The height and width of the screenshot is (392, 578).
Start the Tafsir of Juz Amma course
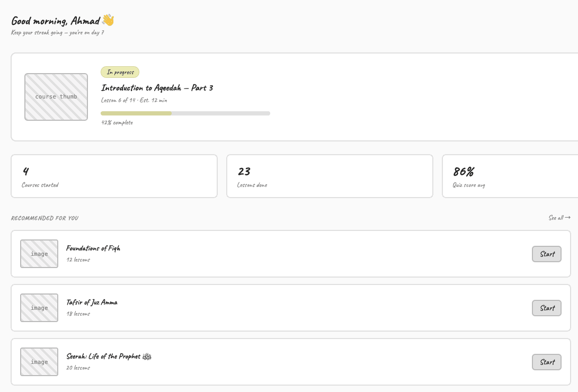tap(547, 308)
